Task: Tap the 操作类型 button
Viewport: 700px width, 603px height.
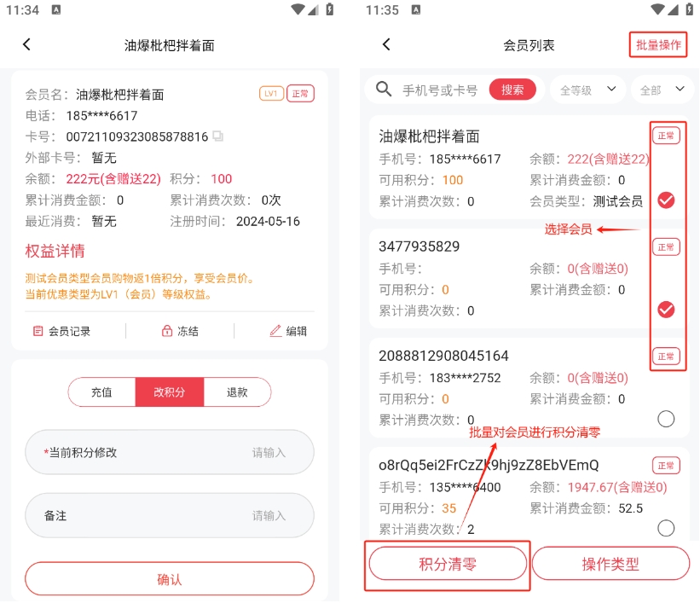Action: (610, 564)
